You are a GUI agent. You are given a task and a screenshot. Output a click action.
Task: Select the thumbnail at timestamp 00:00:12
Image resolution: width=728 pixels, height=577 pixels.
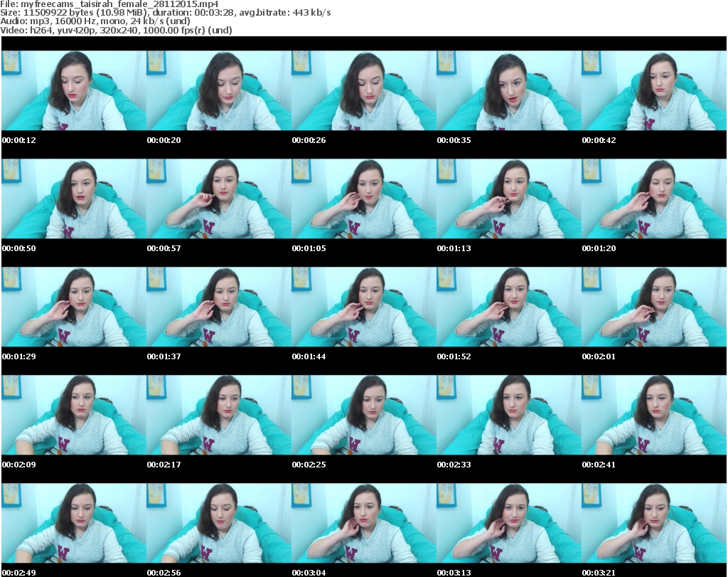[74, 90]
